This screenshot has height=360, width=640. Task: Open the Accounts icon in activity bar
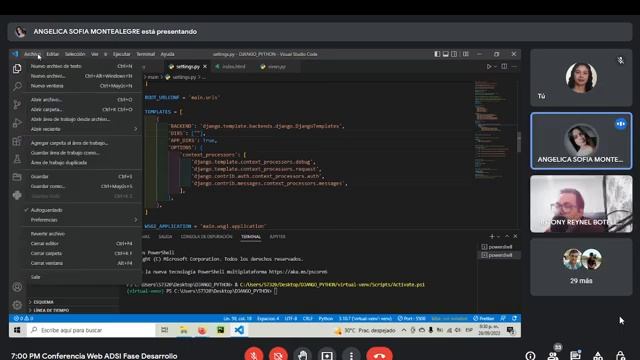(17, 287)
